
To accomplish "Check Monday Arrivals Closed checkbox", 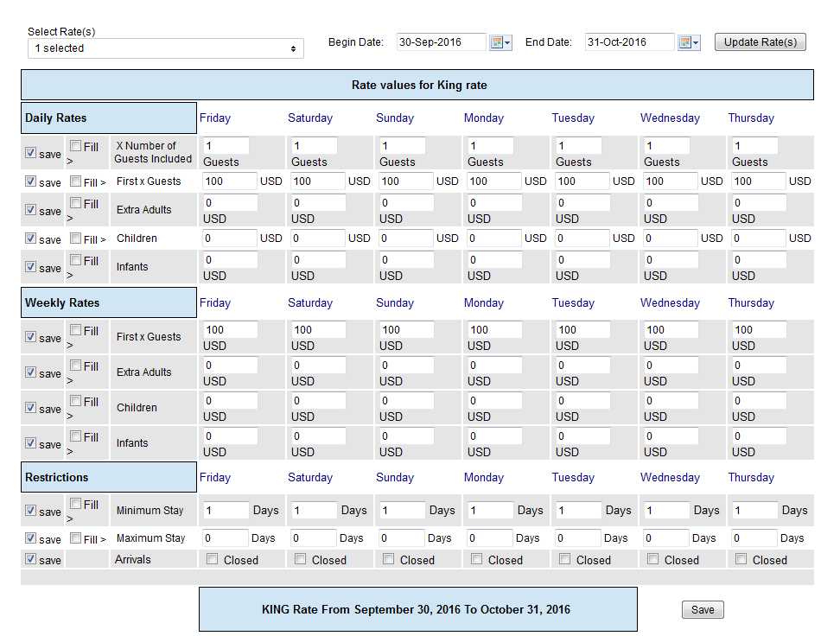I will 476,559.
